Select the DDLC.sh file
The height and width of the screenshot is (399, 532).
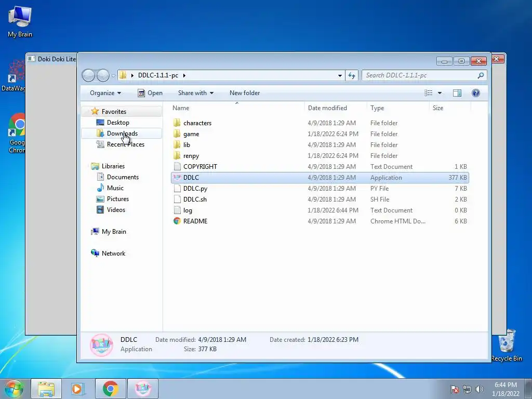pyautogui.click(x=195, y=199)
